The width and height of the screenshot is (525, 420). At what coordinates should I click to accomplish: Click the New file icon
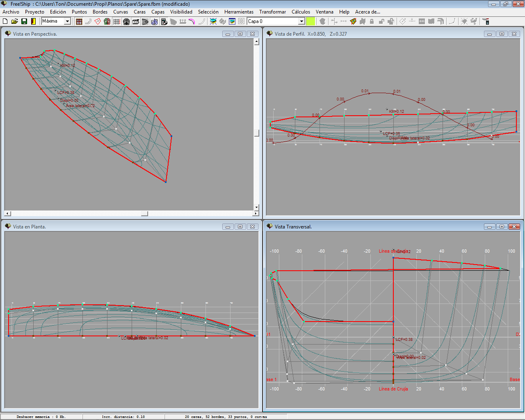pyautogui.click(x=5, y=21)
